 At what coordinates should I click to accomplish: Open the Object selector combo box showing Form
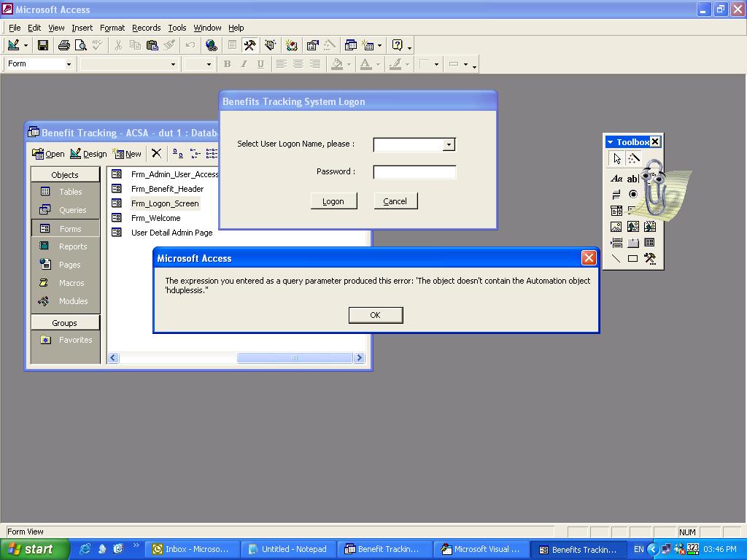pyautogui.click(x=39, y=64)
